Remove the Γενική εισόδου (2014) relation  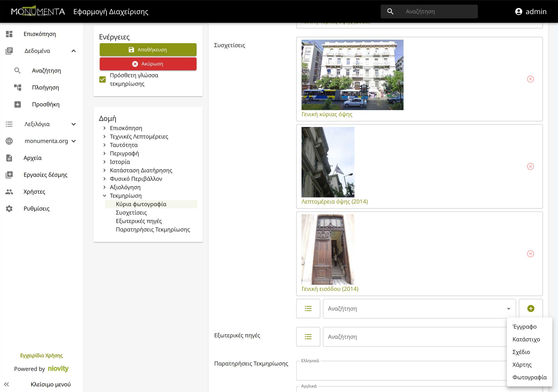tap(530, 254)
